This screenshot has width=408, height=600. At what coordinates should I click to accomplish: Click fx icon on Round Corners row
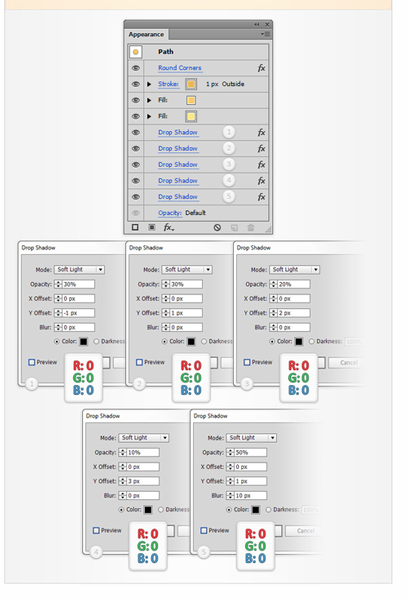click(261, 68)
